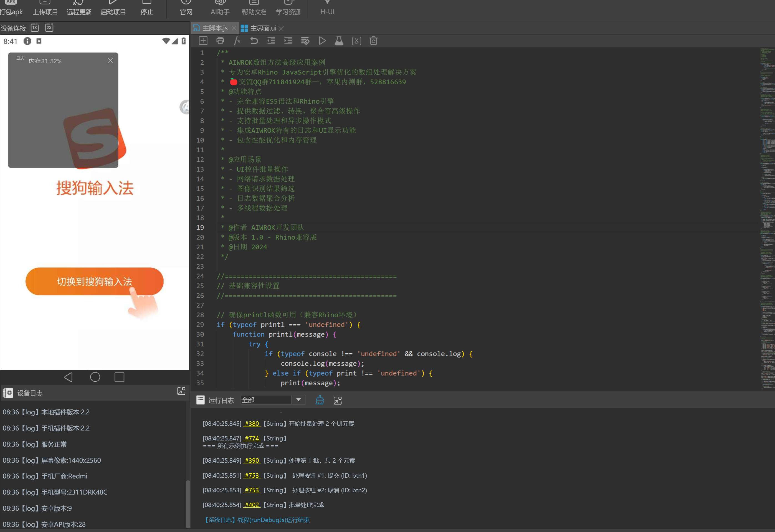Click the increase indent icon
775x532 pixels.
[288, 41]
